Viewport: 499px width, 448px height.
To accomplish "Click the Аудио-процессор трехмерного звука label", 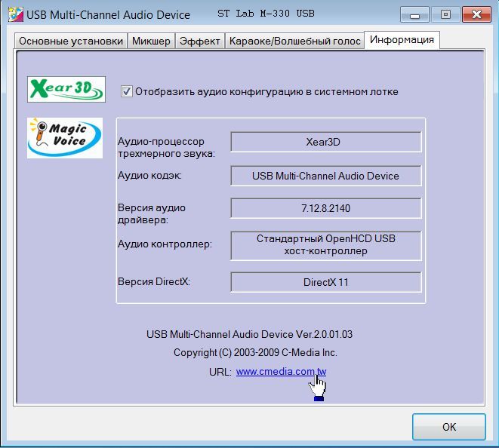I will tap(166, 147).
